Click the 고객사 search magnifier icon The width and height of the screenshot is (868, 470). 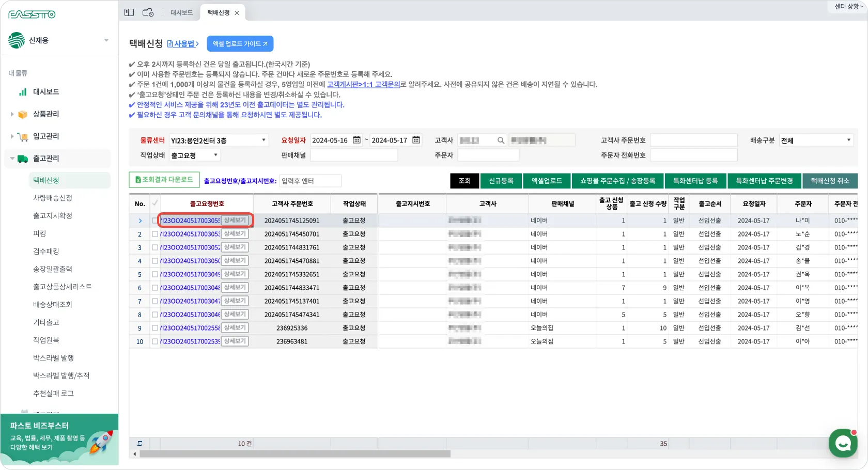click(501, 140)
